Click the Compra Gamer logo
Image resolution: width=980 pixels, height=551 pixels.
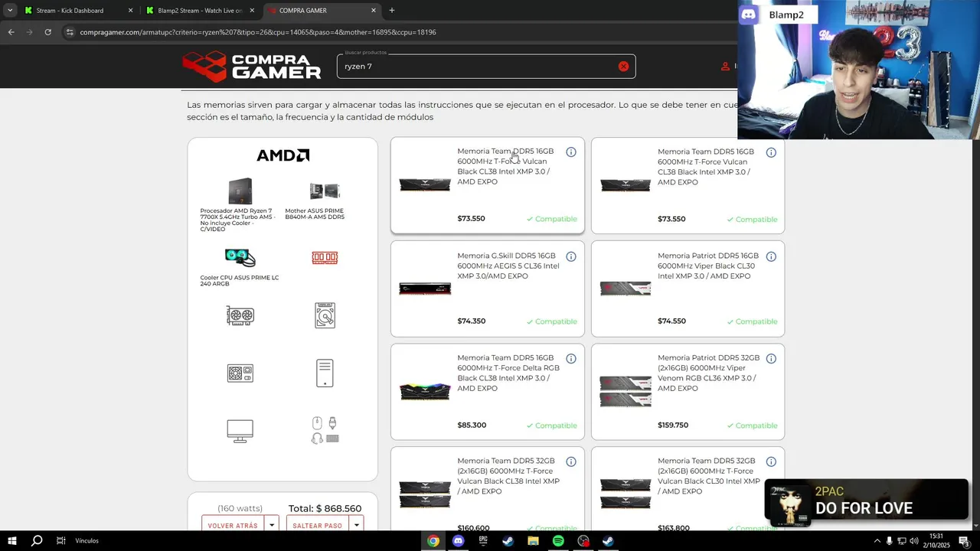point(252,67)
